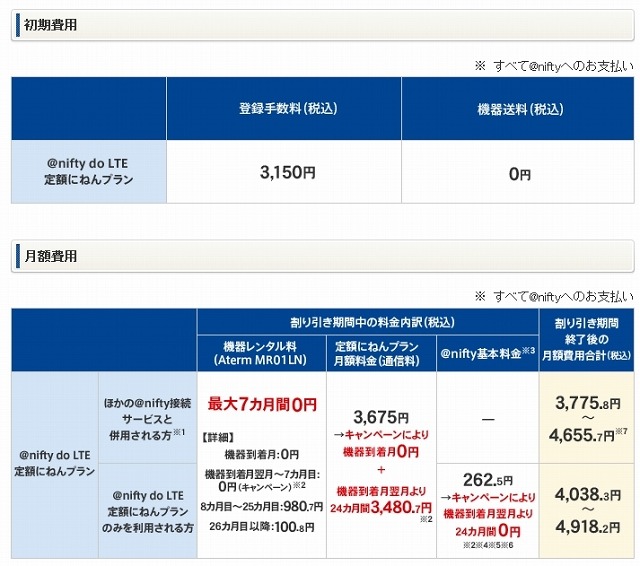The width and height of the screenshot is (640, 566).
Task: Select the 定額にねんプランのみを利用される方 row label
Action: (147, 512)
